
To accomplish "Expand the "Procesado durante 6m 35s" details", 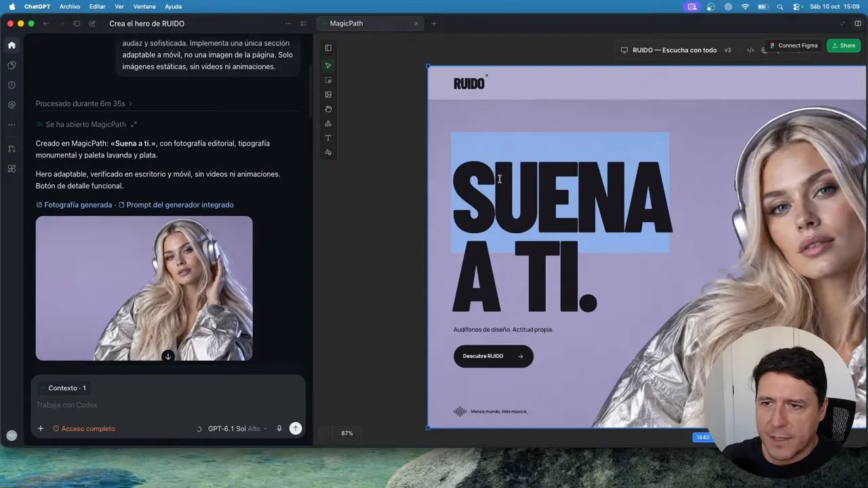I will (x=83, y=104).
